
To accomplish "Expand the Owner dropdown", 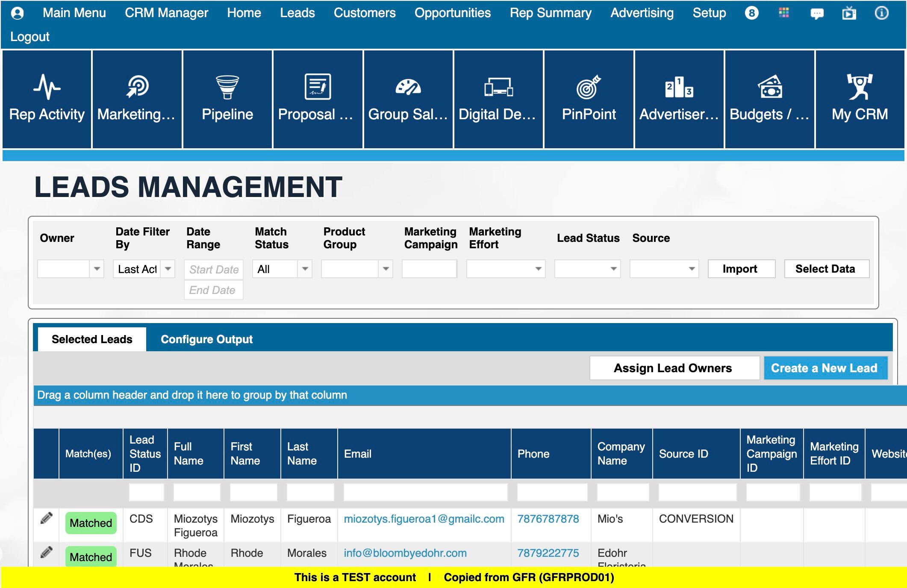I will coord(97,269).
